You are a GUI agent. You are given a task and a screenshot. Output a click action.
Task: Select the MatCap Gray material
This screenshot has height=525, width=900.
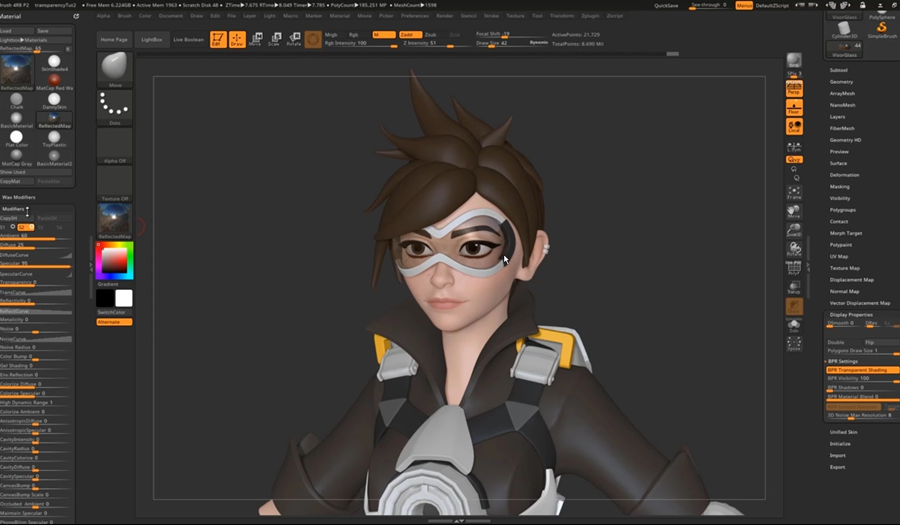[17, 158]
